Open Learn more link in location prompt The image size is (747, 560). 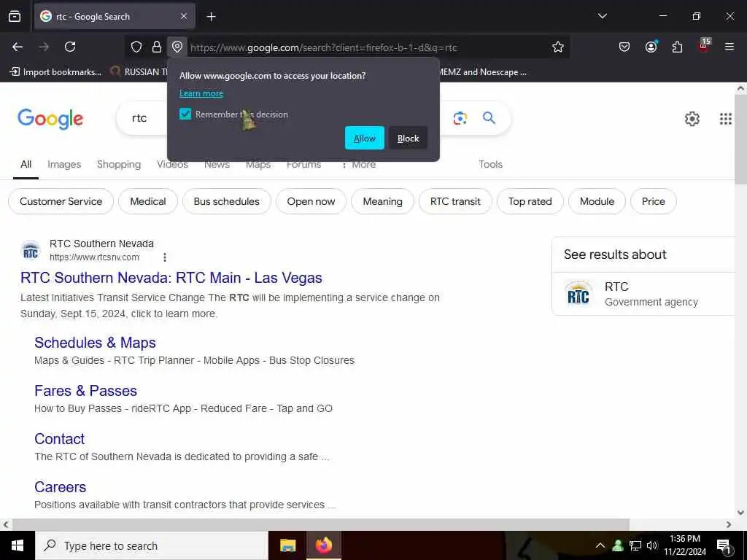[x=201, y=93]
